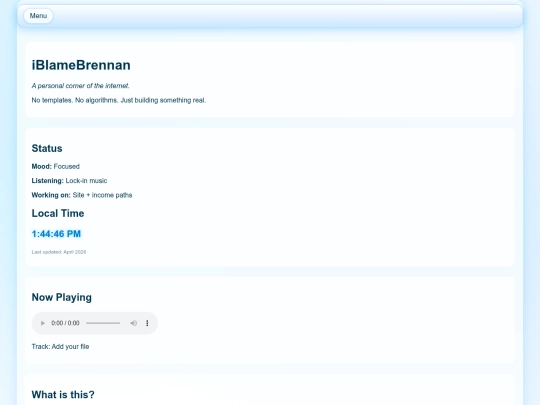Click the 1:44:46 PM clock
This screenshot has height=405, width=540.
click(x=56, y=234)
